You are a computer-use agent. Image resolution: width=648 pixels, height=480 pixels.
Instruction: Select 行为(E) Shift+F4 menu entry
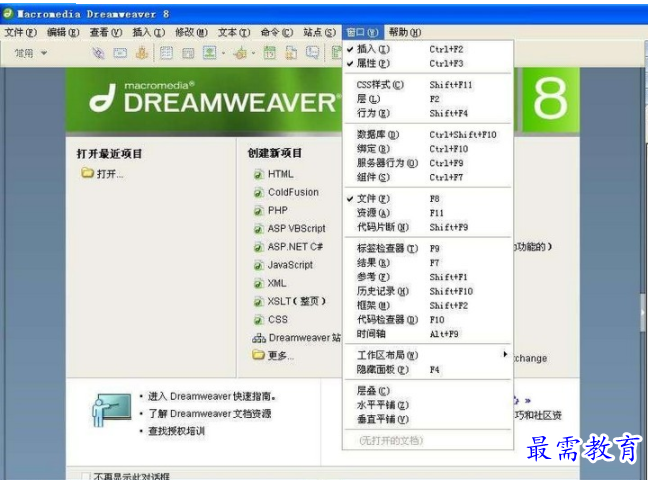(x=428, y=113)
